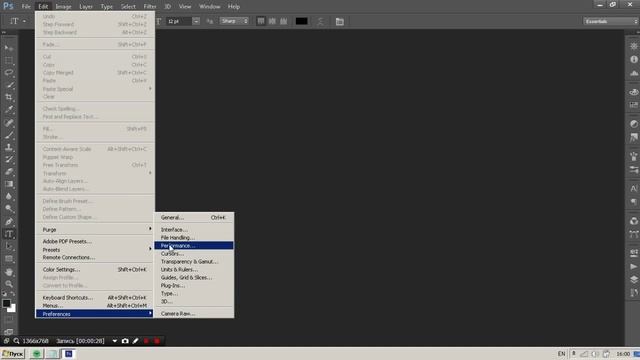Viewport: 640px width, 360px height.
Task: Select the Blur tool
Action: [9, 196]
